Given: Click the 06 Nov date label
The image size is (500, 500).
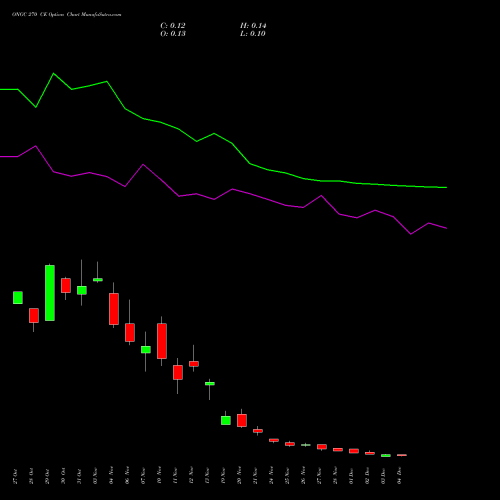Looking at the screenshot, I should point(127,476).
